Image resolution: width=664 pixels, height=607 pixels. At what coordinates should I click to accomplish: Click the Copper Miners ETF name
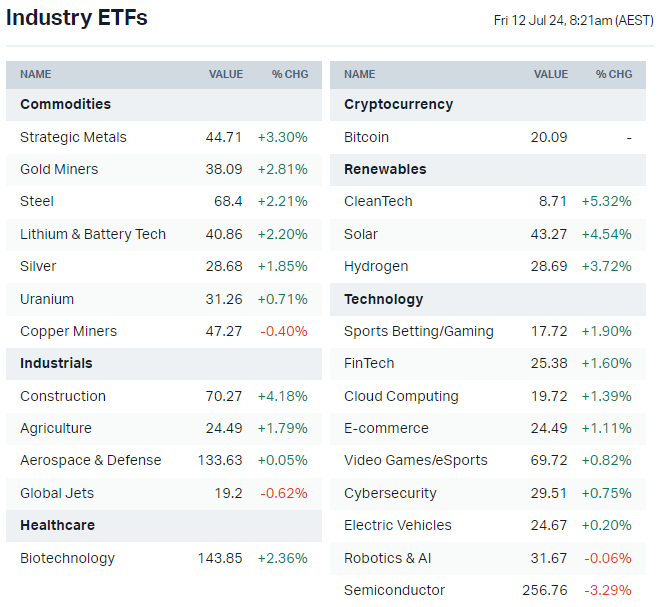pos(68,331)
